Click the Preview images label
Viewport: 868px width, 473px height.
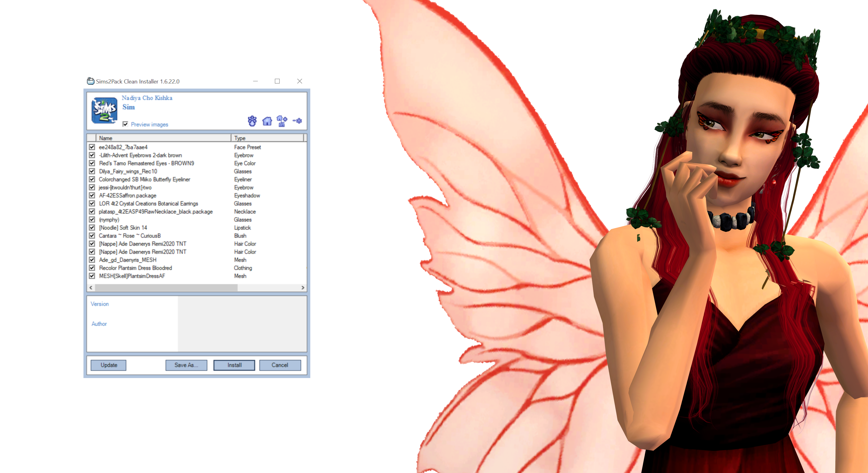[x=149, y=125]
